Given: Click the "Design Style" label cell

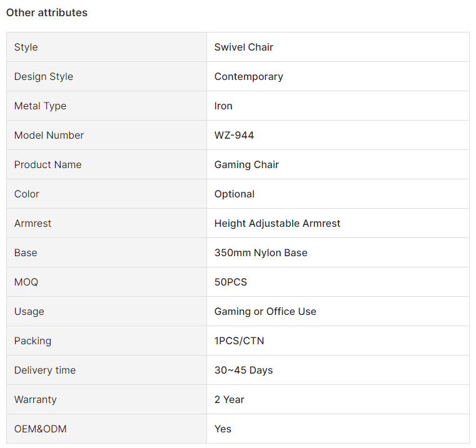Looking at the screenshot, I should click(x=106, y=76).
